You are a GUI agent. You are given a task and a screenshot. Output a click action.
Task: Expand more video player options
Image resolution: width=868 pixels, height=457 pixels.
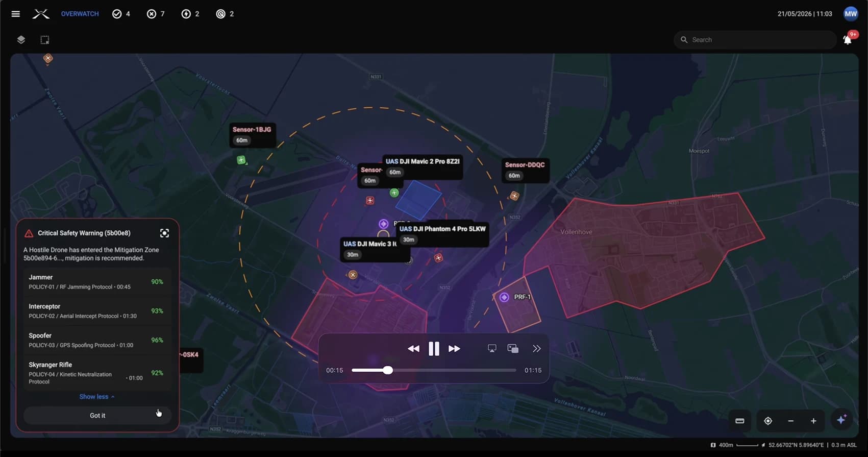tap(536, 348)
